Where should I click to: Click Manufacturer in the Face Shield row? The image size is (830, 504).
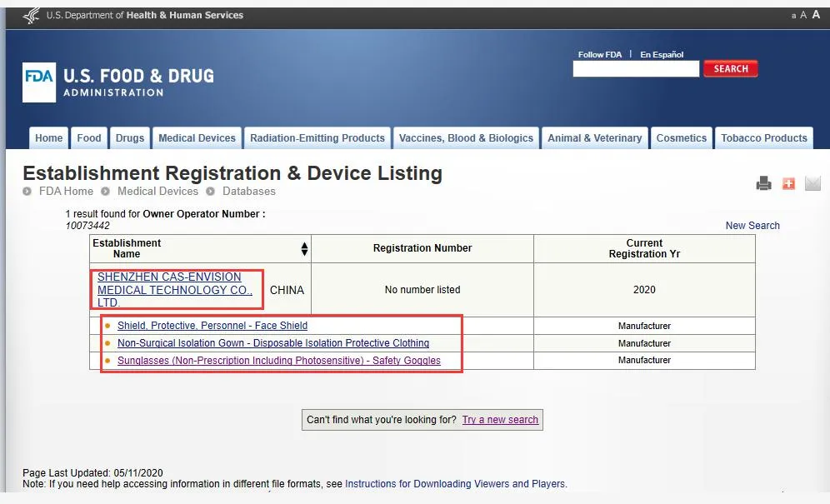coord(644,326)
